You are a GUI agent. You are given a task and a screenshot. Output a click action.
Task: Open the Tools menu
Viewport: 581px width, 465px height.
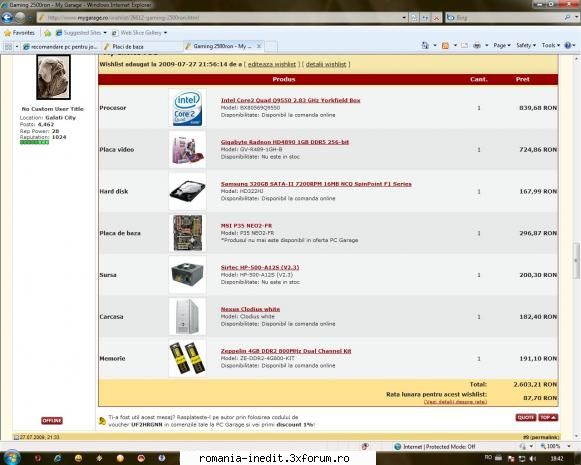[x=551, y=45]
